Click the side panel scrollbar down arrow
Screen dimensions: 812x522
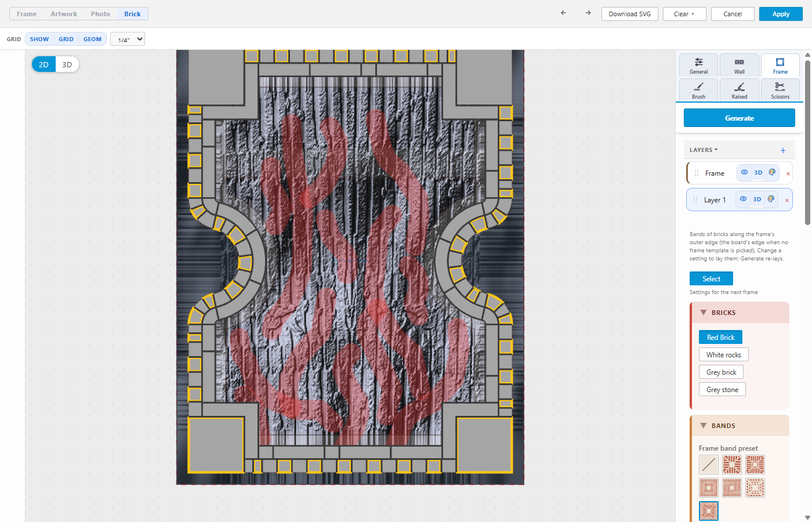tap(807, 517)
